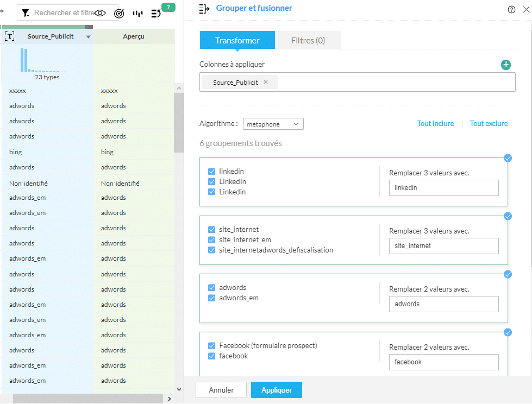This screenshot has width=532, height=404.
Task: Open the help question mark icon
Action: 511,9
